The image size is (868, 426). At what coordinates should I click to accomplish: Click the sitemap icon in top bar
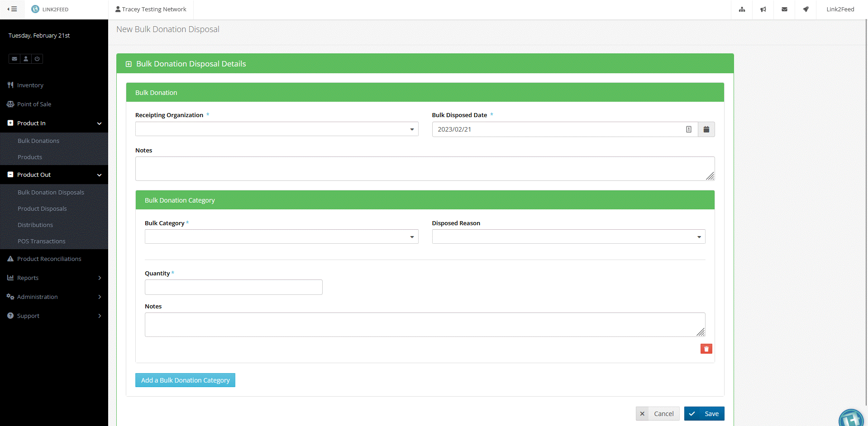[742, 9]
